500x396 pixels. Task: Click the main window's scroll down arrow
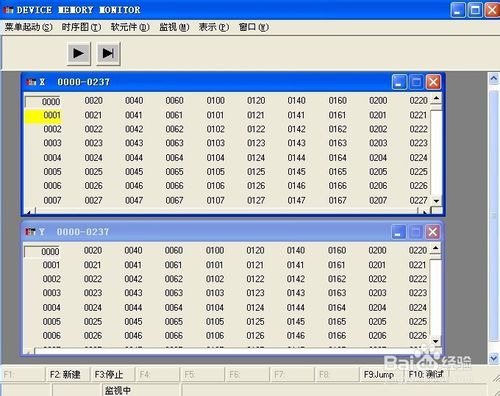(494, 358)
